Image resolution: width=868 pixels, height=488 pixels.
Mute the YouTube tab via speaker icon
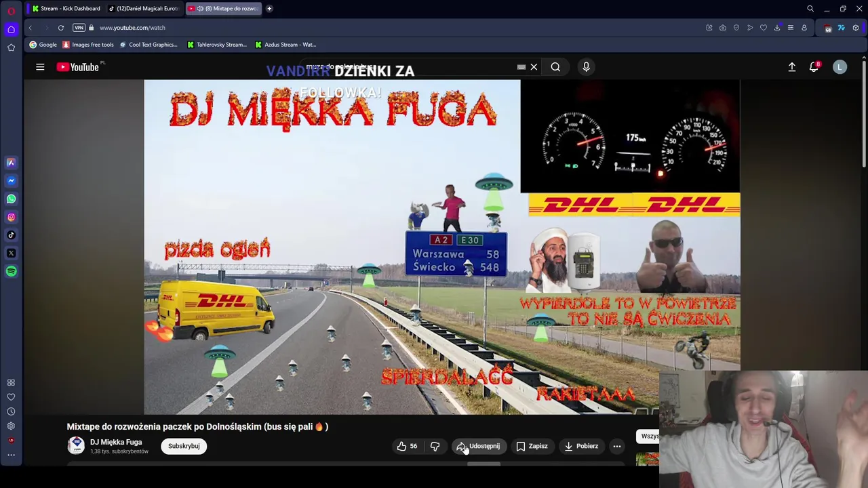tap(199, 9)
